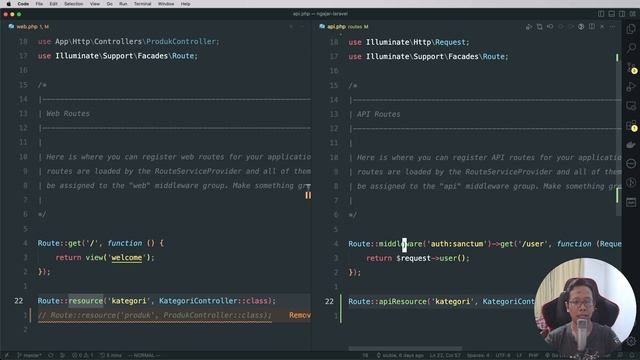The height and width of the screenshot is (360, 640).
Task: Click the master git branch in the status bar
Action: [29, 356]
